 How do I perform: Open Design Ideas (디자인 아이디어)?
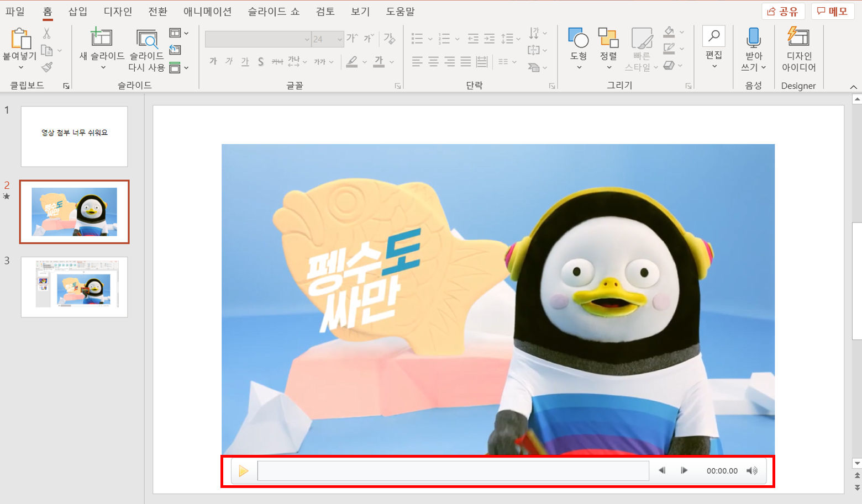click(798, 49)
